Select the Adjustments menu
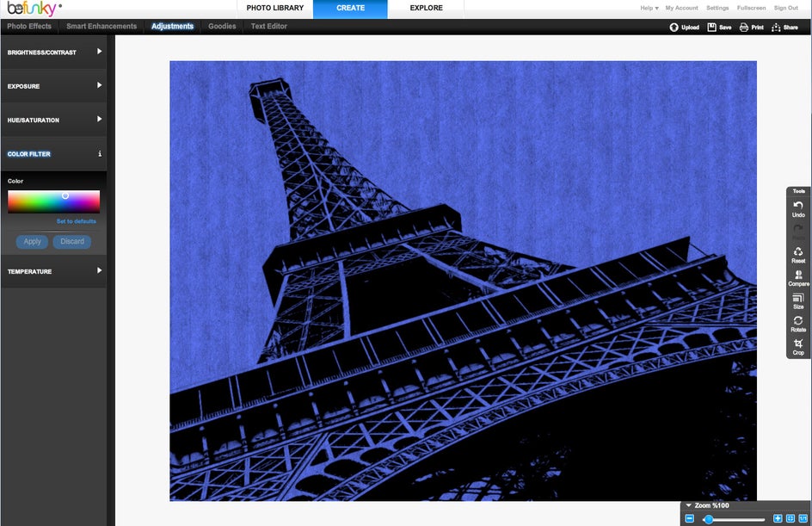 pyautogui.click(x=172, y=26)
